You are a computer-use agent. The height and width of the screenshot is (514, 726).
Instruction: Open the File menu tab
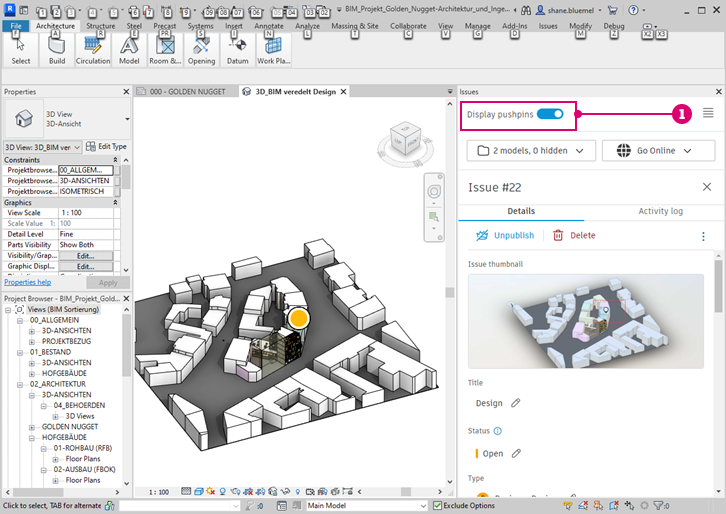[16, 26]
